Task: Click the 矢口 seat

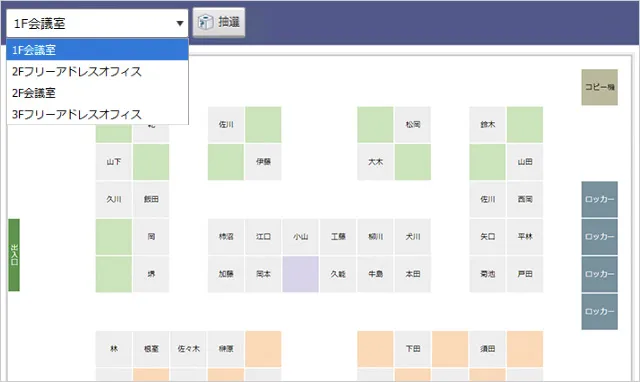Action: tap(487, 237)
